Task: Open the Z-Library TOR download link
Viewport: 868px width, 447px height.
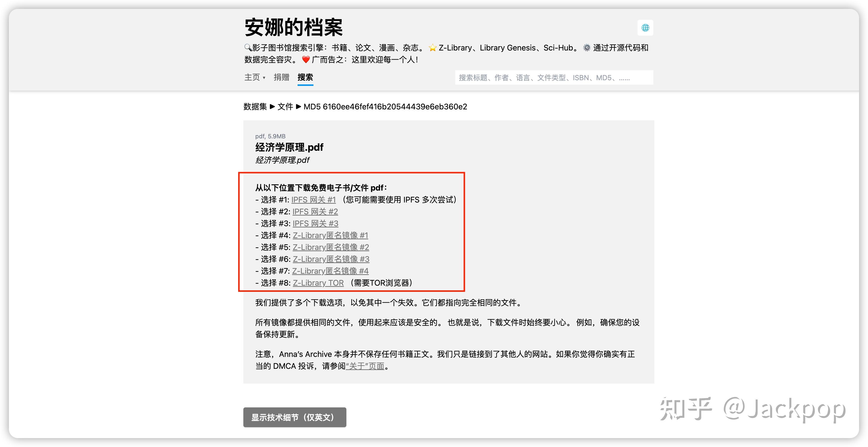Action: [318, 283]
